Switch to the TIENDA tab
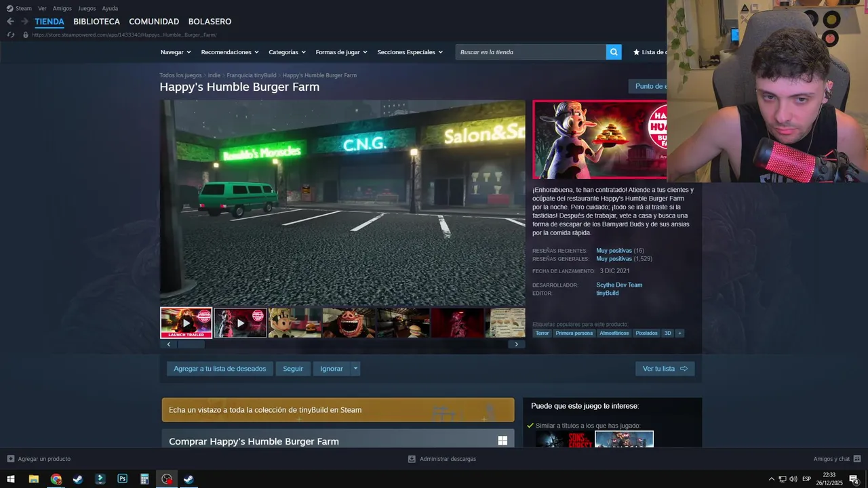This screenshot has width=868, height=488. pos(50,22)
